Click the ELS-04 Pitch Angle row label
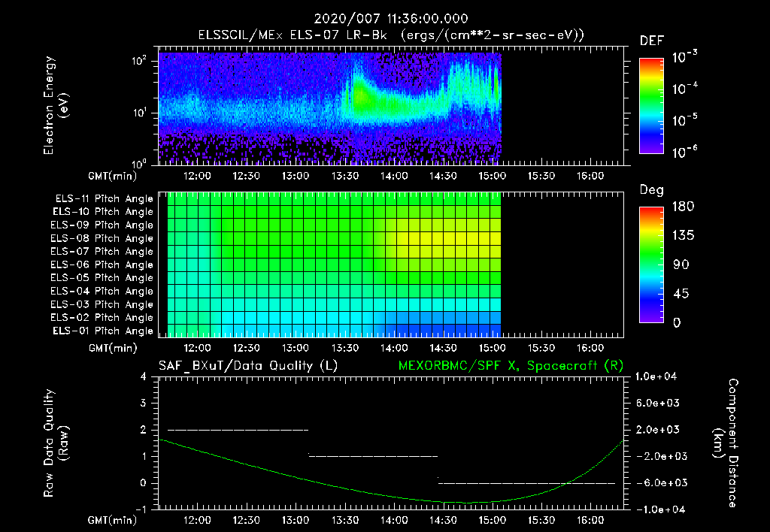 tap(102, 291)
